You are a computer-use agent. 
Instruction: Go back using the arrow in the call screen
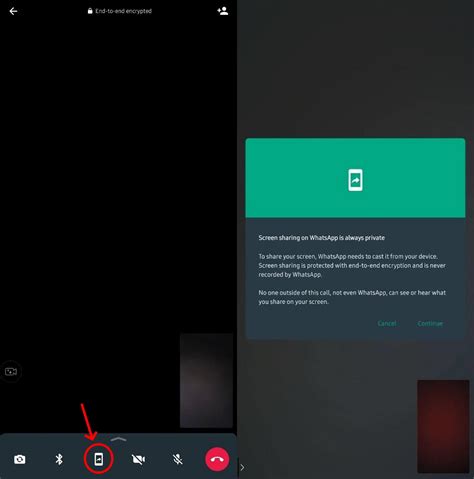tap(13, 11)
